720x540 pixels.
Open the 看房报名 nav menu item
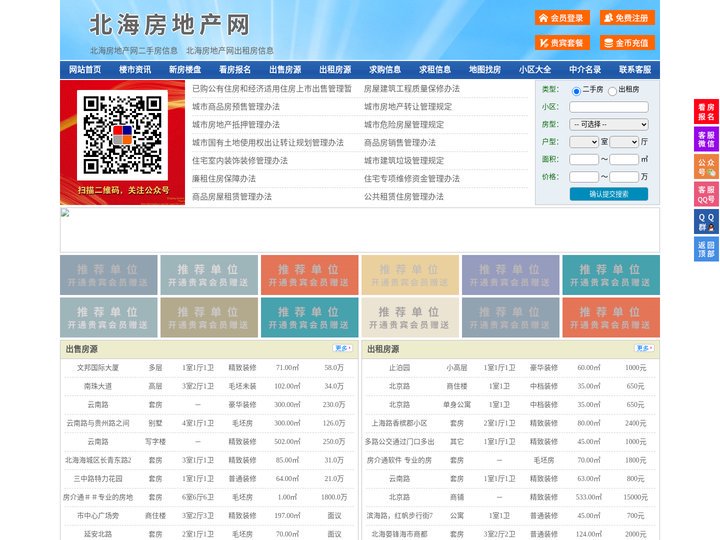coord(235,70)
